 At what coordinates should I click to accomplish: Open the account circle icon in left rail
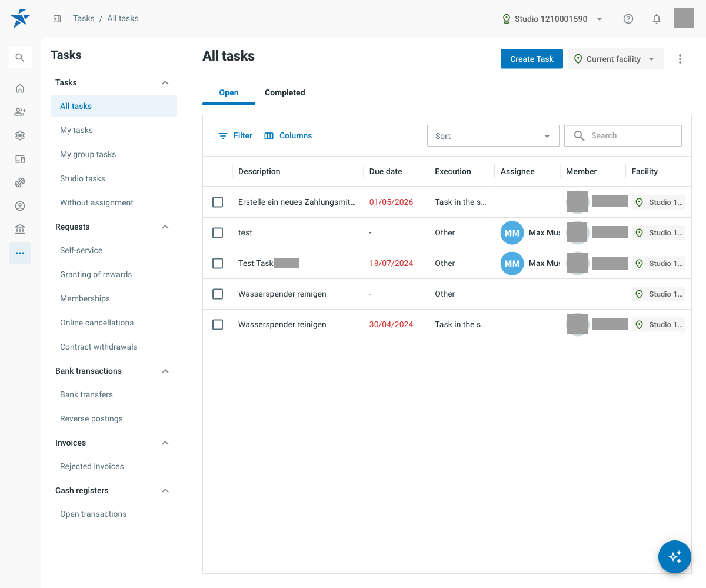click(x=20, y=206)
